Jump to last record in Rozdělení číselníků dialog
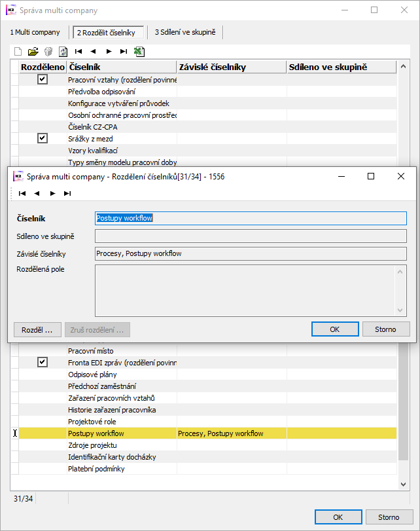 tap(67, 193)
